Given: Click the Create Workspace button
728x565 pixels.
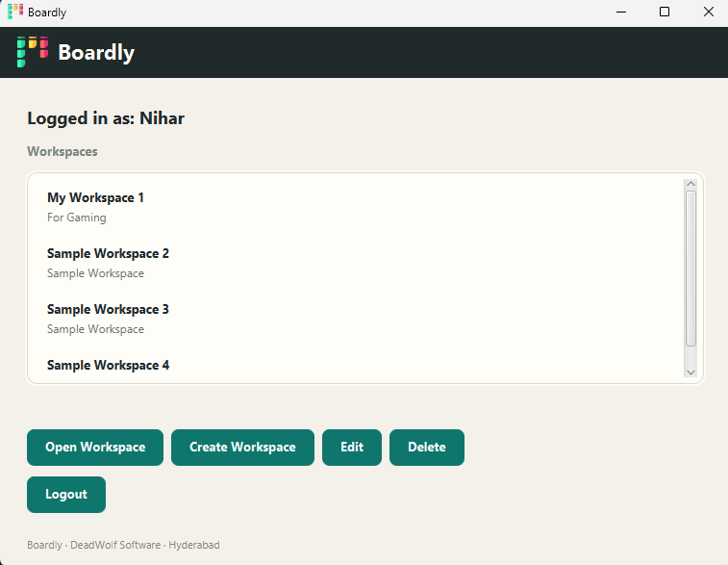Looking at the screenshot, I should (x=242, y=447).
